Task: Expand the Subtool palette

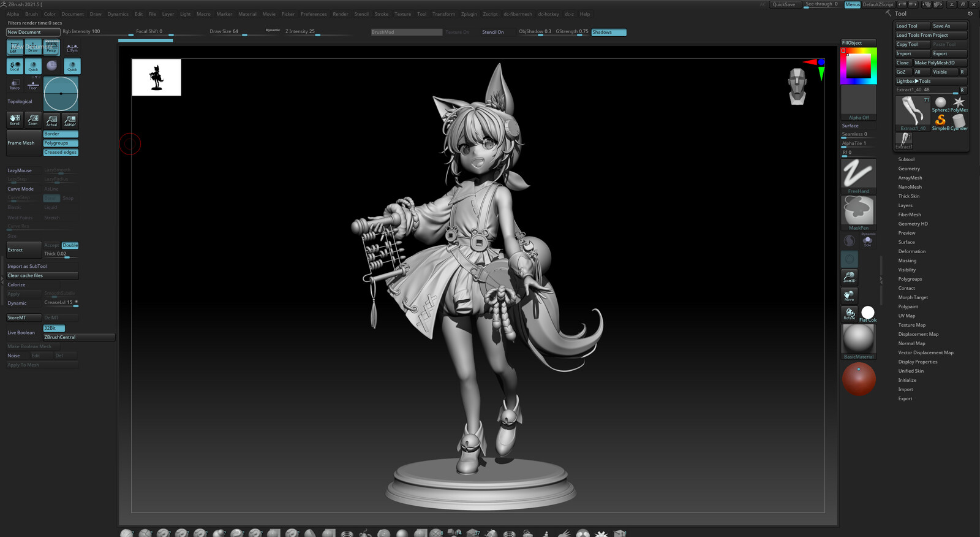Action: coord(906,159)
